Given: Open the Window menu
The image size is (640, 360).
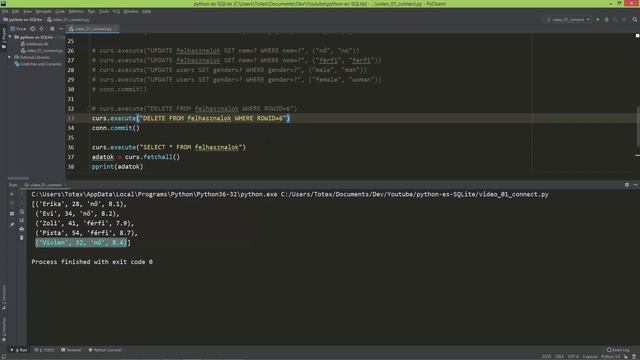Looking at the screenshot, I should click(131, 11).
